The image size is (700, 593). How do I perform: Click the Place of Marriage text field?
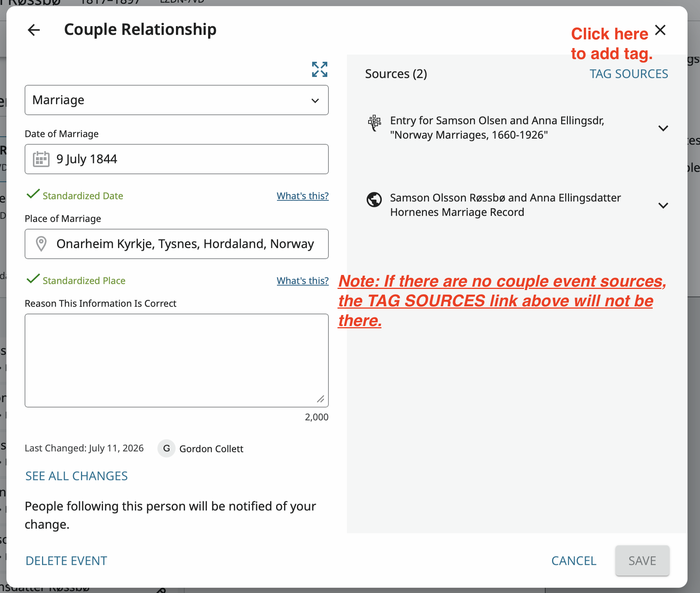177,244
